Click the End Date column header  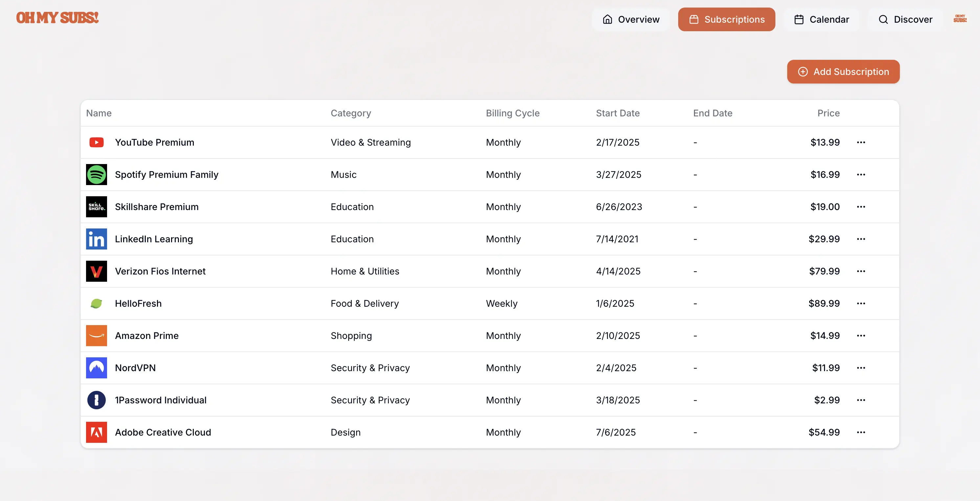(x=713, y=113)
